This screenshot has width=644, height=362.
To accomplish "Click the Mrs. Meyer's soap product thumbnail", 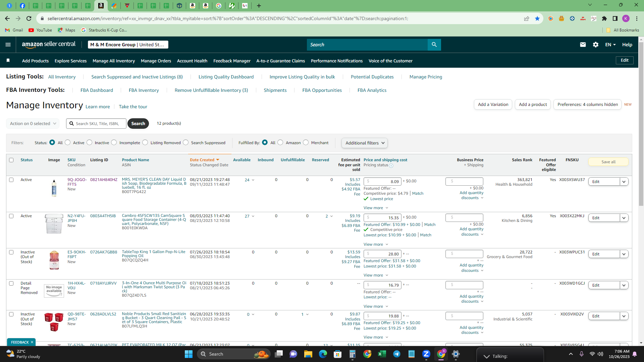I will pyautogui.click(x=54, y=188).
